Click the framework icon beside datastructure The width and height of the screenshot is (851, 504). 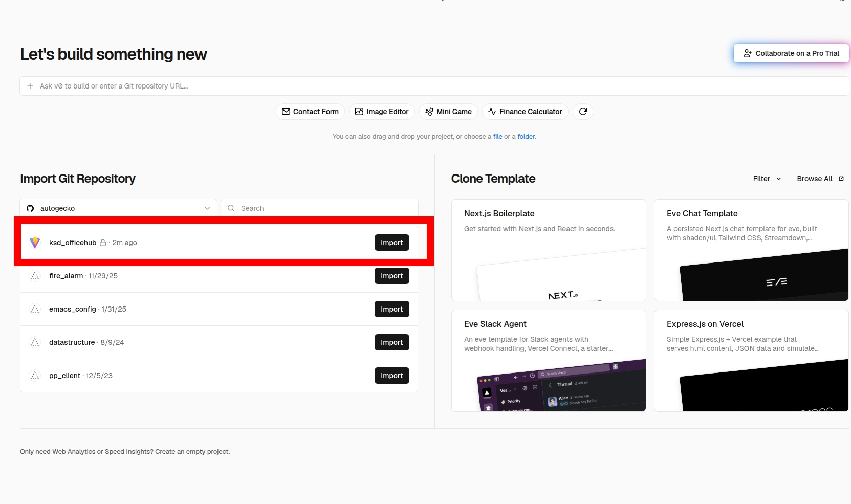(x=35, y=342)
